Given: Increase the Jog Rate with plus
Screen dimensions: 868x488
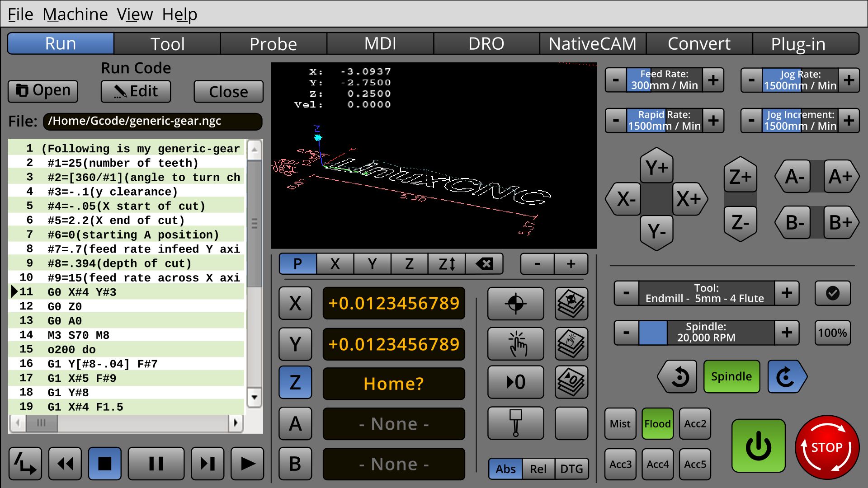Looking at the screenshot, I should 849,80.
